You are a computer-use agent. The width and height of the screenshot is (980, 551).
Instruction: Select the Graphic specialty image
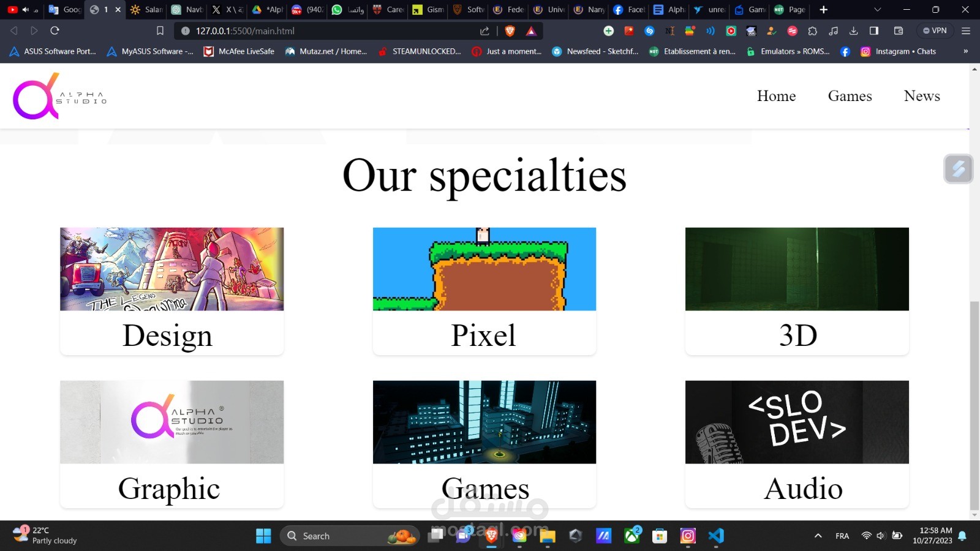click(x=171, y=422)
